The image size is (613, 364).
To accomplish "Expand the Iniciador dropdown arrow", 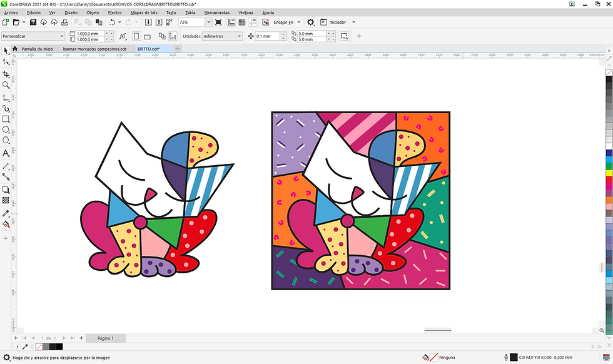I will tap(354, 23).
